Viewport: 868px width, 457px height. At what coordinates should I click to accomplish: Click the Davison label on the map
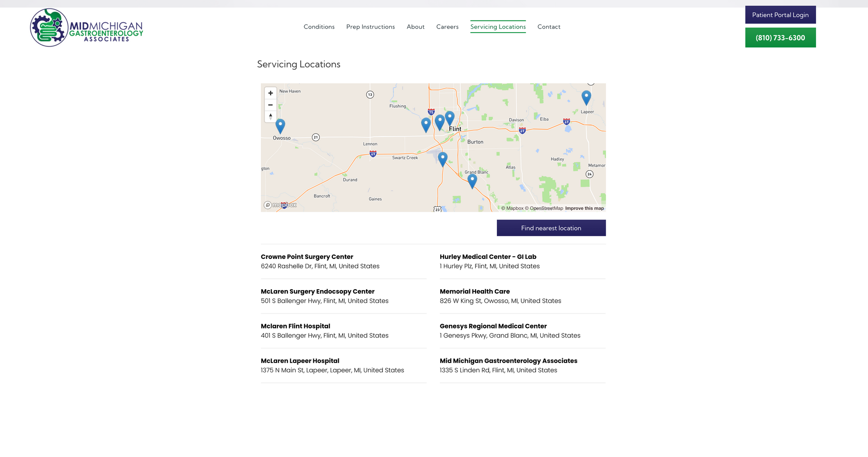516,120
